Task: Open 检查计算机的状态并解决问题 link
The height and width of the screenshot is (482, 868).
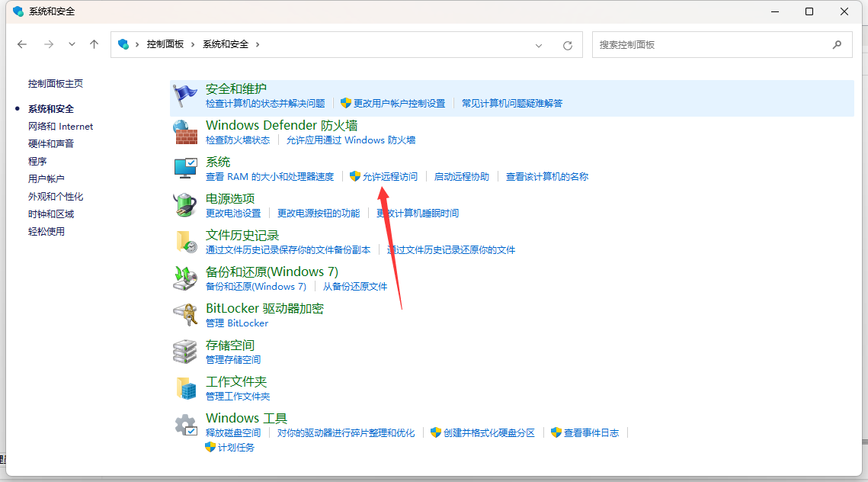Action: 265,104
